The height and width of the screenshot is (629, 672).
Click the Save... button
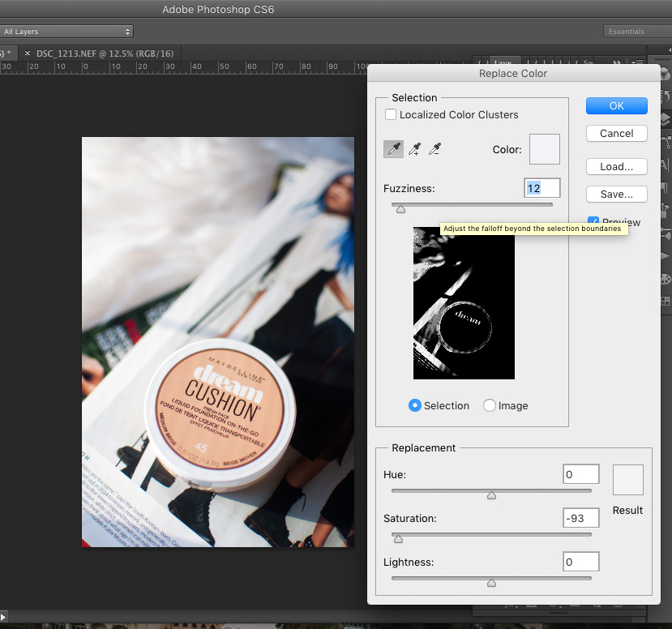pyautogui.click(x=616, y=194)
